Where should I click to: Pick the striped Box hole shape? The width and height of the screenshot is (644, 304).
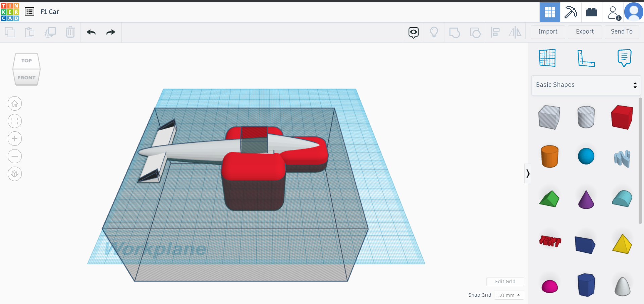pyautogui.click(x=549, y=117)
